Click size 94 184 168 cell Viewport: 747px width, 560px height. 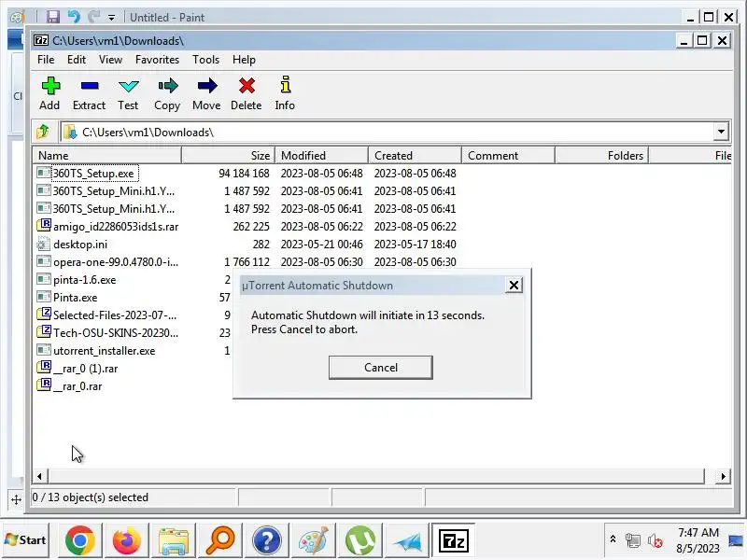(x=244, y=174)
